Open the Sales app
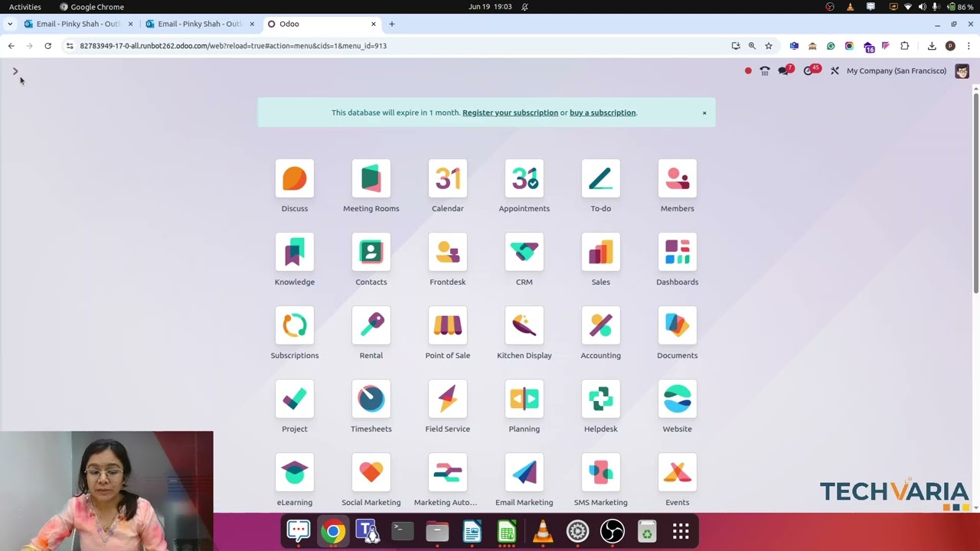Image resolution: width=980 pixels, height=551 pixels. coord(601,253)
